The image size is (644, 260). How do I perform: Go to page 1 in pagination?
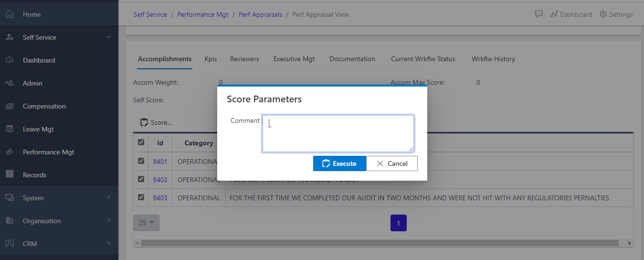(399, 223)
